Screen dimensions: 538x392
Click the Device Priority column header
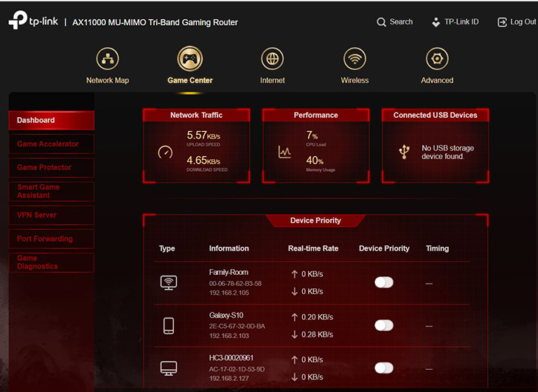384,248
